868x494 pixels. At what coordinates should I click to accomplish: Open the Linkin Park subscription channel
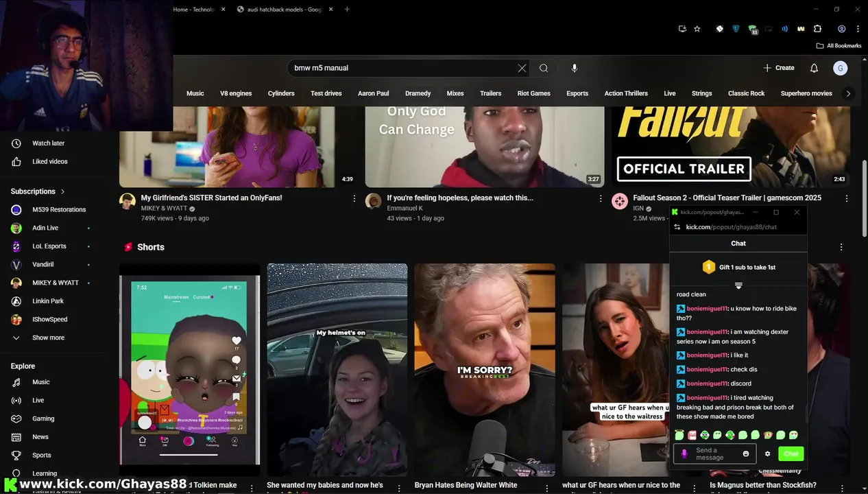(x=48, y=301)
